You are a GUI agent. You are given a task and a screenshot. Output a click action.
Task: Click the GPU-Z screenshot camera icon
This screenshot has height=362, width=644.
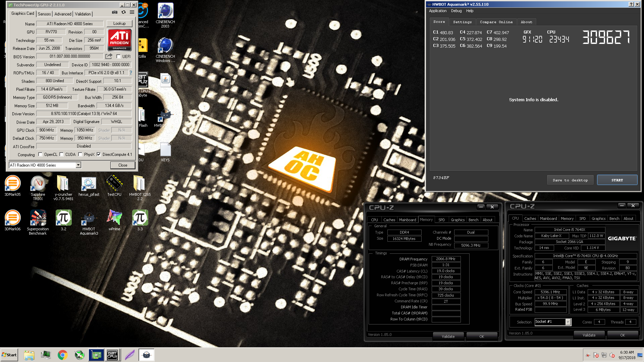point(115,12)
